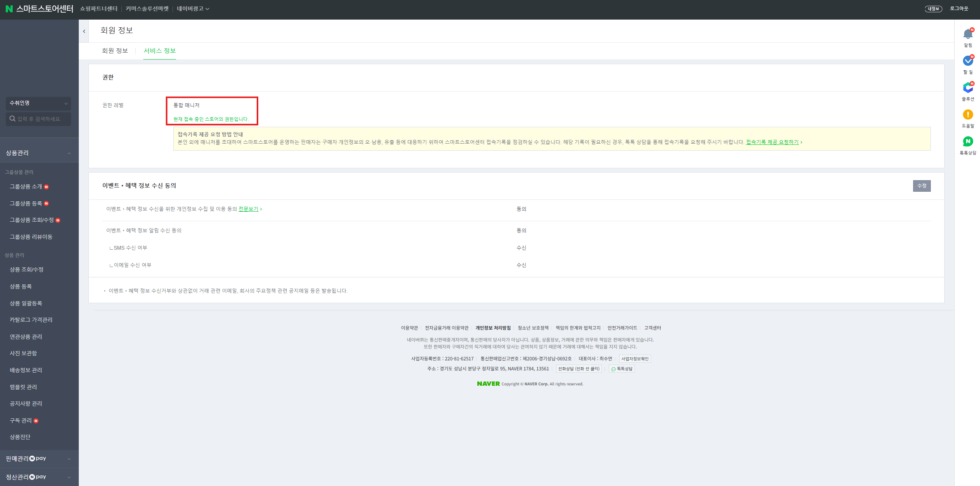Click the 전문보기 link
This screenshot has height=486, width=980.
coord(248,209)
